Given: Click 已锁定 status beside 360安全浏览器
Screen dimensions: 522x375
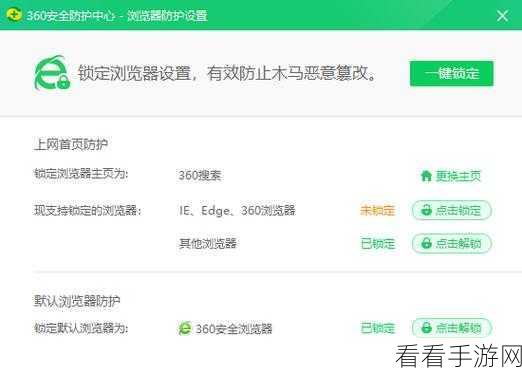Looking at the screenshot, I should point(378,328).
